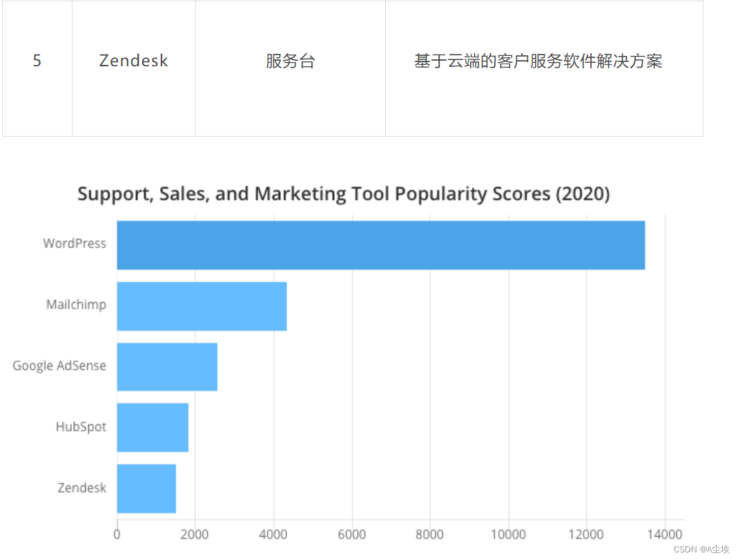The width and height of the screenshot is (740, 560).
Task: Click the 2000 x-axis tick label
Action: pos(195,534)
